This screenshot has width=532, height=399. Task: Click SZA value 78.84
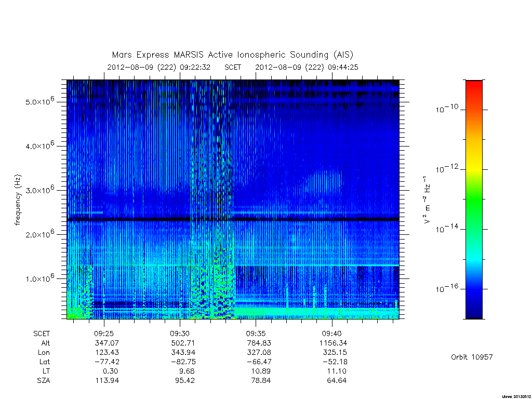click(x=261, y=380)
